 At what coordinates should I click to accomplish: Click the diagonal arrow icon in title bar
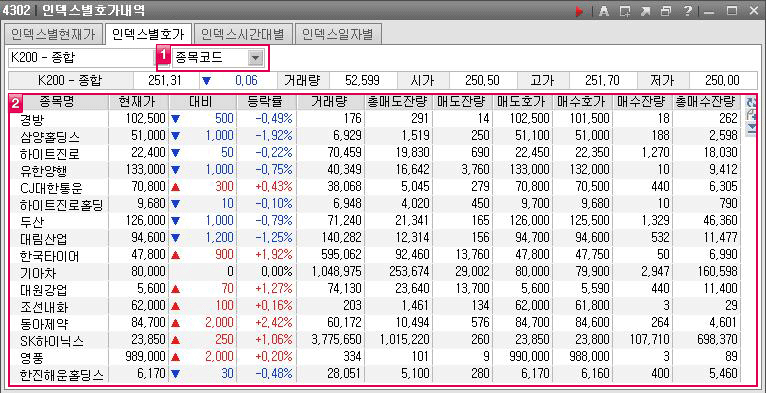[645, 11]
